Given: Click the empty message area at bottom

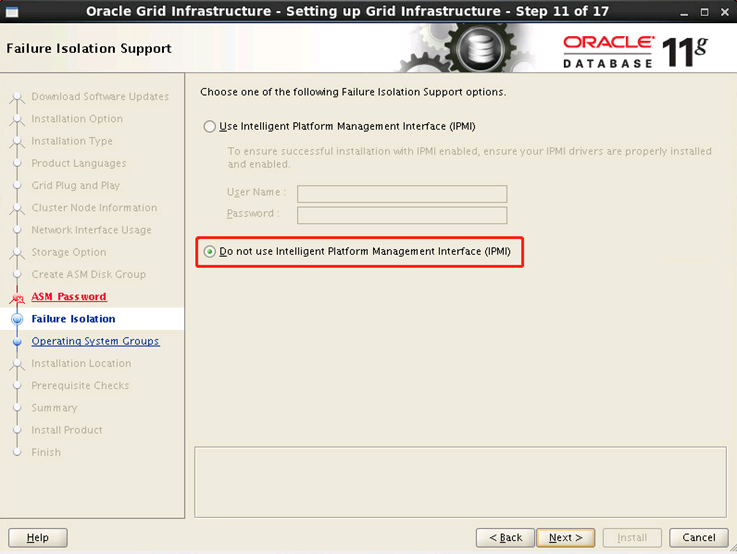Looking at the screenshot, I should (x=460, y=482).
